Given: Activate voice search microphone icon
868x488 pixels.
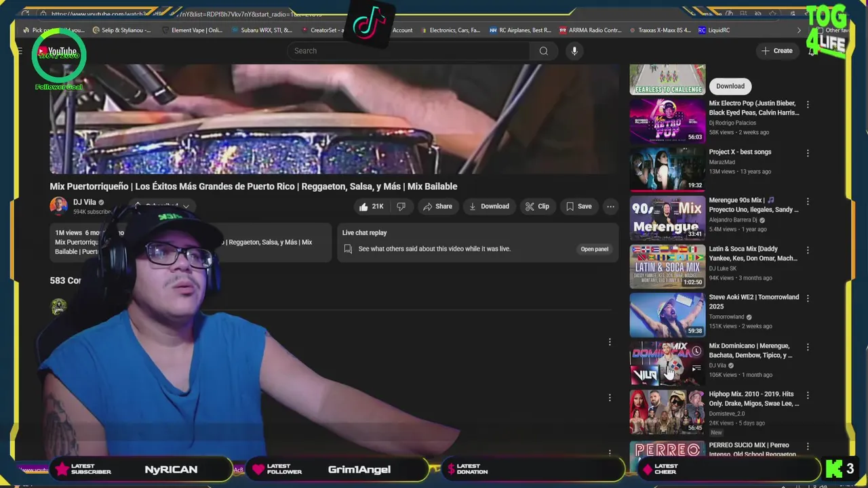Looking at the screenshot, I should [x=574, y=51].
